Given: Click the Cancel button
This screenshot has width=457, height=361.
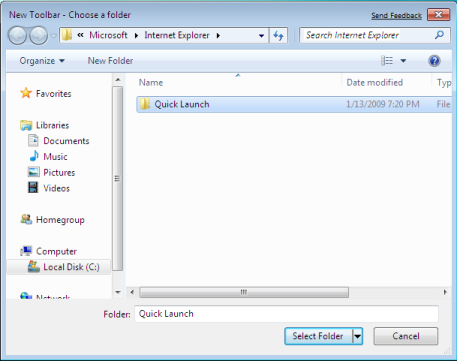Looking at the screenshot, I should tap(406, 336).
